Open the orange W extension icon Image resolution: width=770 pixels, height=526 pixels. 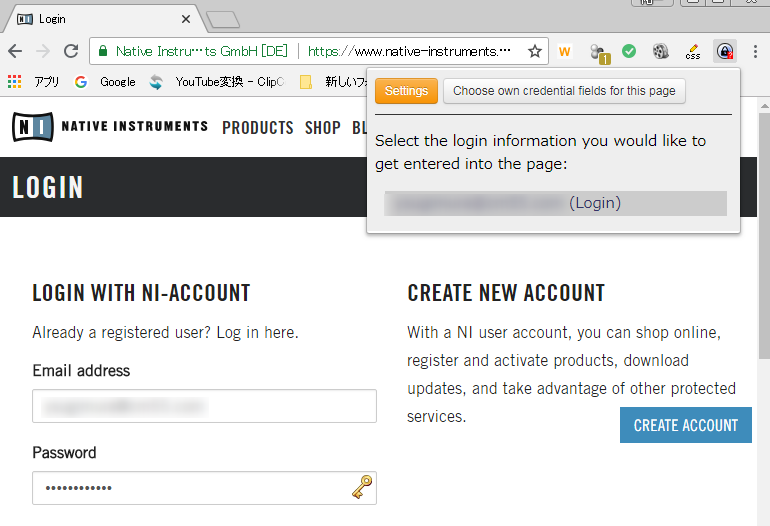(x=565, y=51)
